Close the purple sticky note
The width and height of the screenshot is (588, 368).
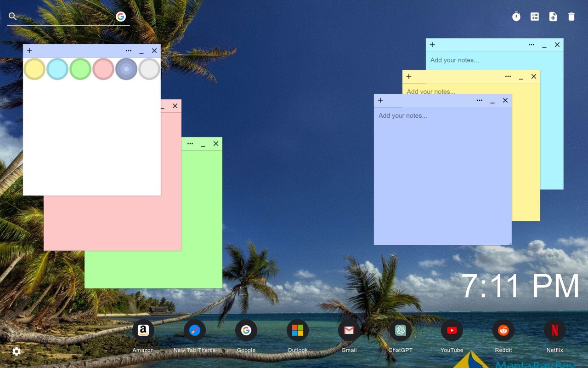[x=505, y=100]
